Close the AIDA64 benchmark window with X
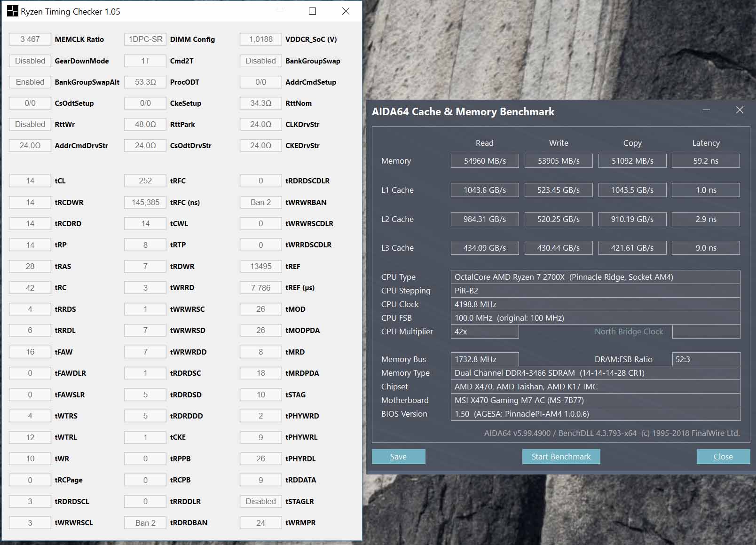 click(x=740, y=110)
